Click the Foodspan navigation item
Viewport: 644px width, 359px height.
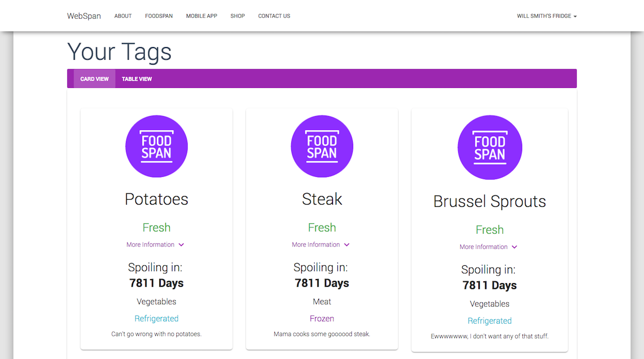tap(159, 16)
